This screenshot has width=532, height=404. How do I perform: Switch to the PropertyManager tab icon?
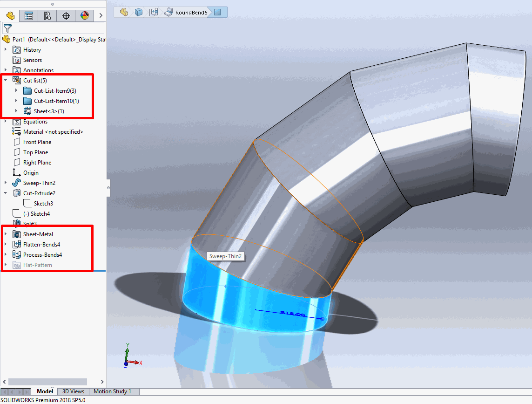(29, 15)
